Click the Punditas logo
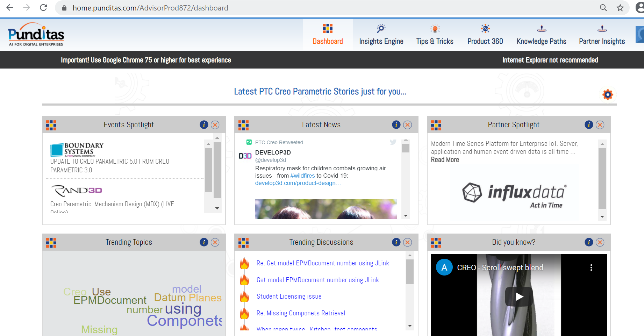The width and height of the screenshot is (644, 336). point(36,34)
